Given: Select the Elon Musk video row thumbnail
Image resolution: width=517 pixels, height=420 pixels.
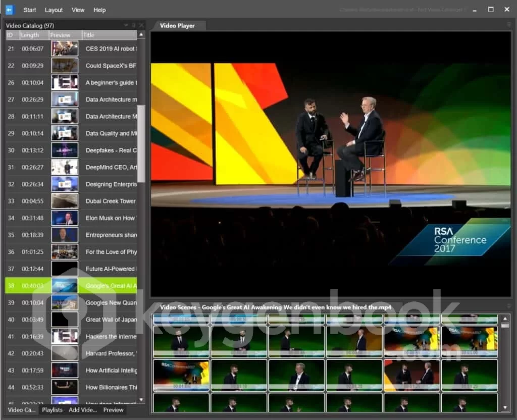Looking at the screenshot, I should 65,218.
